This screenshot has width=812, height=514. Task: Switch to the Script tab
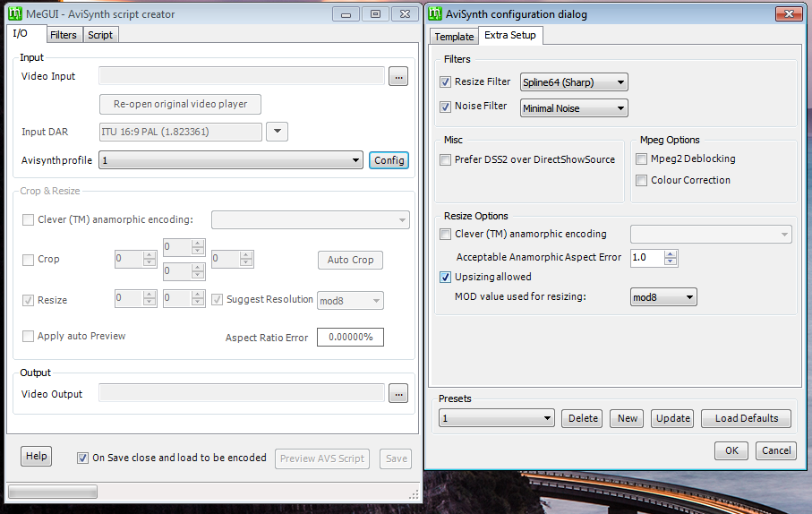click(100, 35)
